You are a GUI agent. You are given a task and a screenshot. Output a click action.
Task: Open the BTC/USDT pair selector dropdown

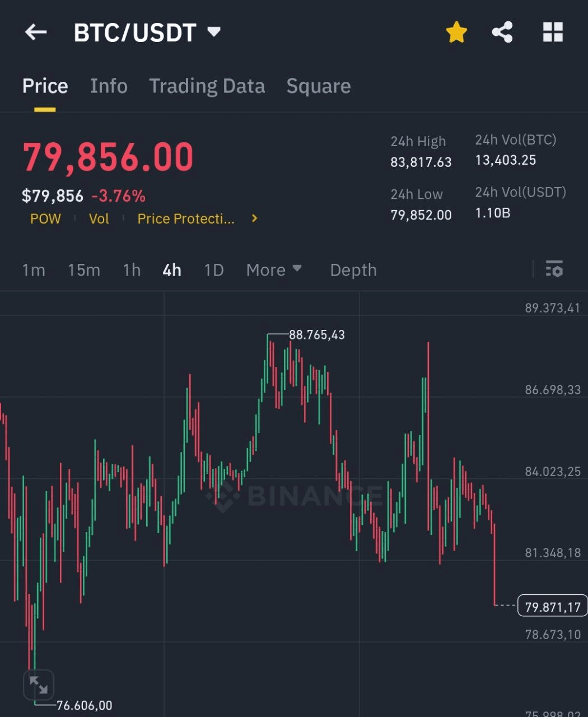(147, 32)
